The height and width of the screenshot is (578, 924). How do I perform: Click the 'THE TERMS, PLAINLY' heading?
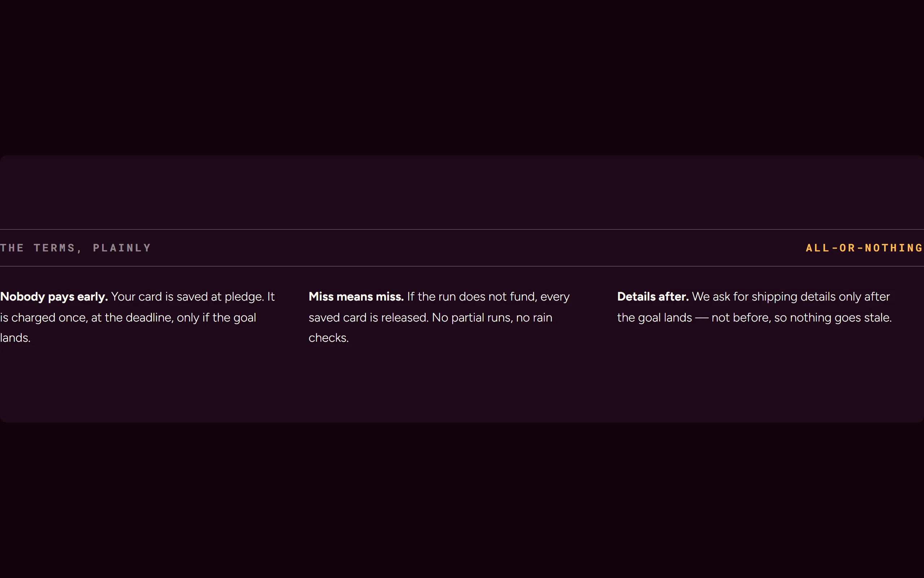click(x=75, y=248)
